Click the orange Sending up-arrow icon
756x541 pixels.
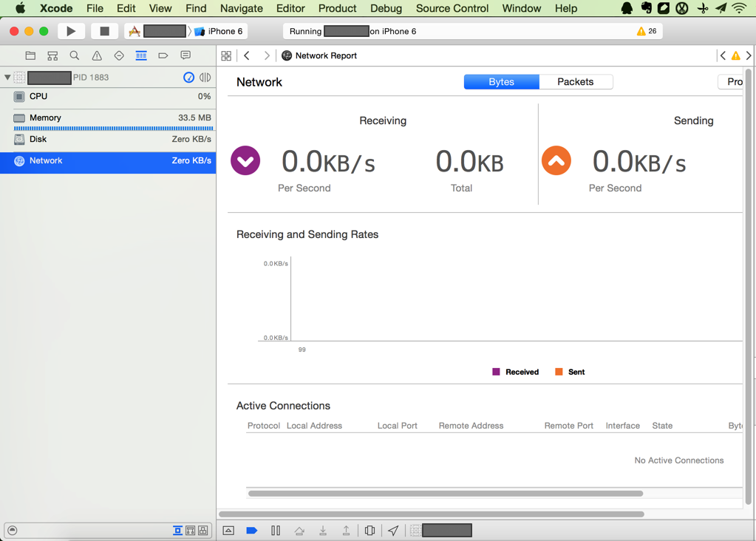click(556, 160)
